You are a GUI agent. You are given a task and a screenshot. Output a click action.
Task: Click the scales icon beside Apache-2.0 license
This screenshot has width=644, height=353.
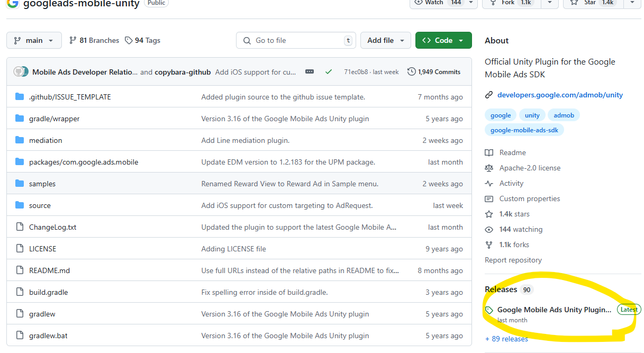[x=489, y=168]
